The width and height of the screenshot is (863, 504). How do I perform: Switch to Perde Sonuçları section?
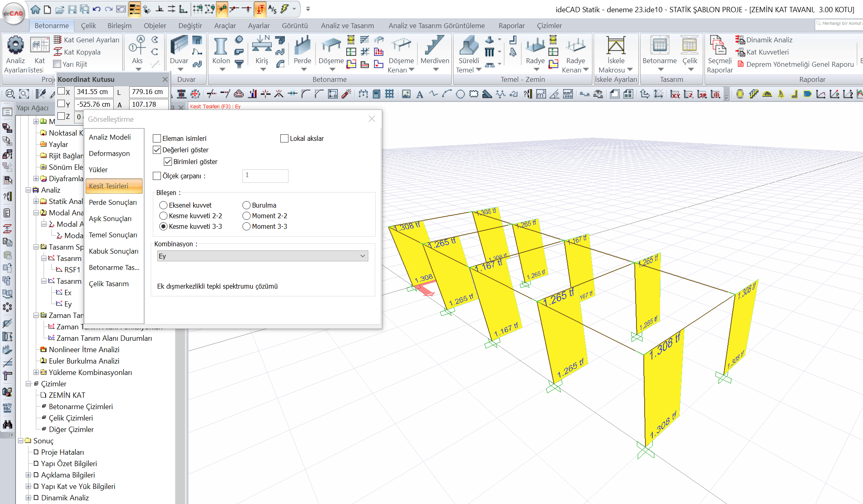(x=114, y=202)
